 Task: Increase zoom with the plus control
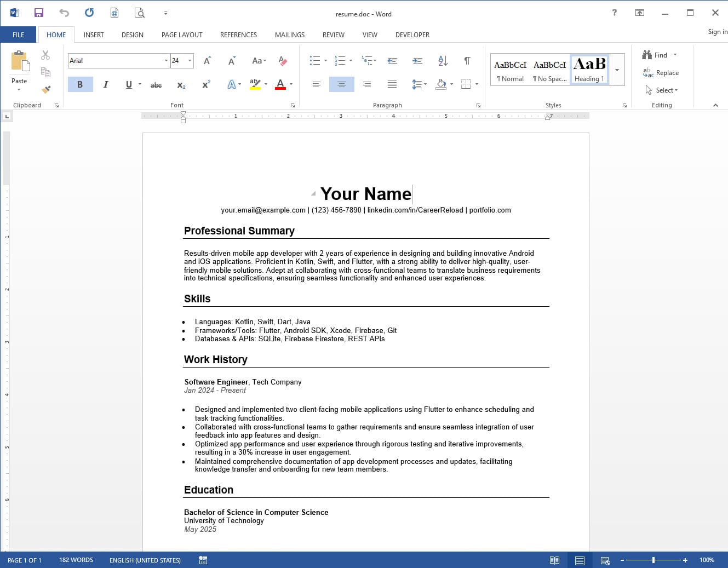point(685,560)
